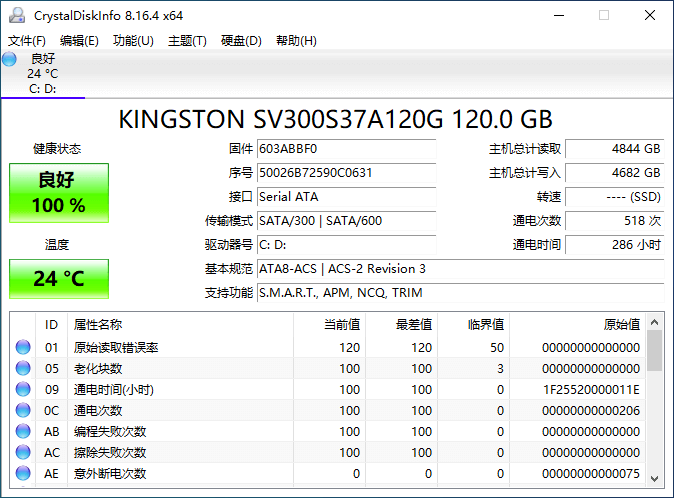Image resolution: width=674 pixels, height=498 pixels.
Task: Click the 临界值 column header
Action: (x=474, y=324)
